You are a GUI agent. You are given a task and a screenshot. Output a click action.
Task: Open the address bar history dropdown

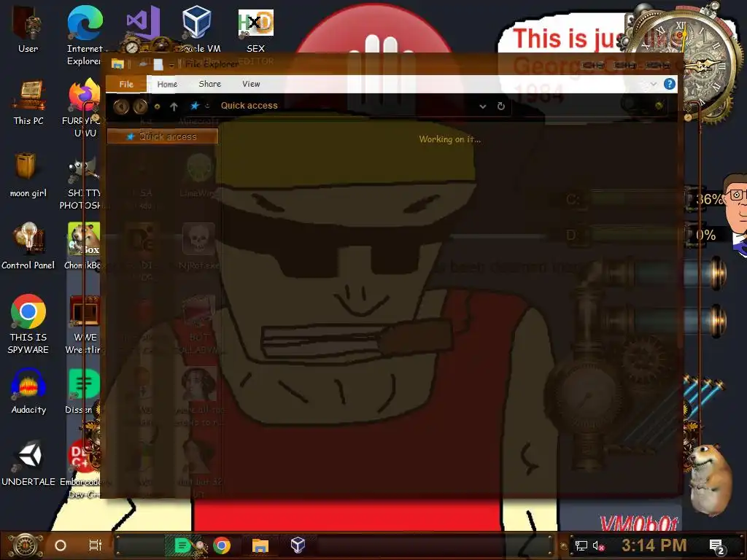coord(483,106)
